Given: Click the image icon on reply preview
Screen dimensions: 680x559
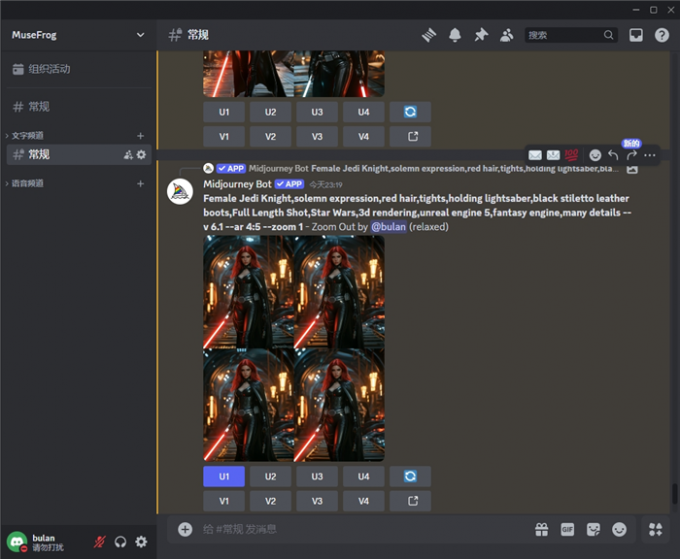Looking at the screenshot, I should coord(632,169).
